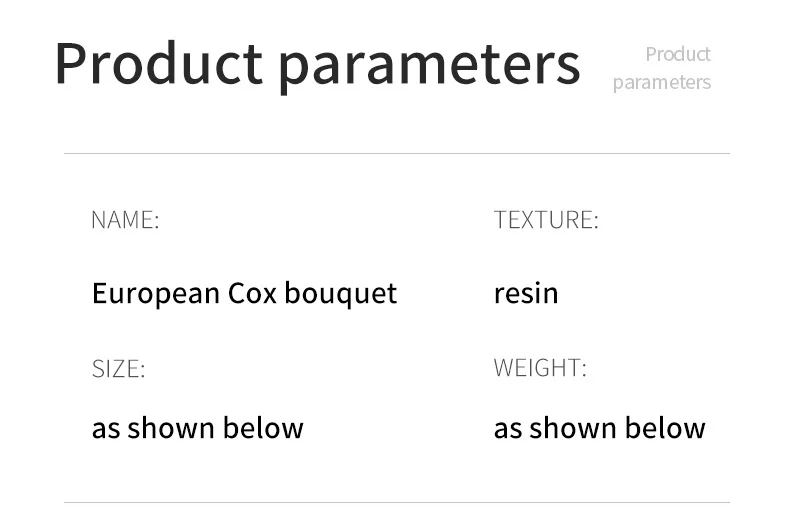Click the word "as" under the WEIGHT label
Viewport: 790px width, 523px height.
tap(507, 429)
